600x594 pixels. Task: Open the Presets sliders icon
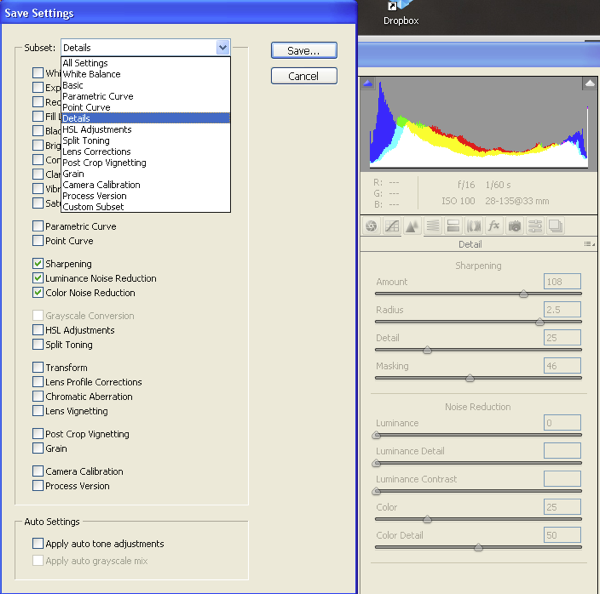coord(535,226)
